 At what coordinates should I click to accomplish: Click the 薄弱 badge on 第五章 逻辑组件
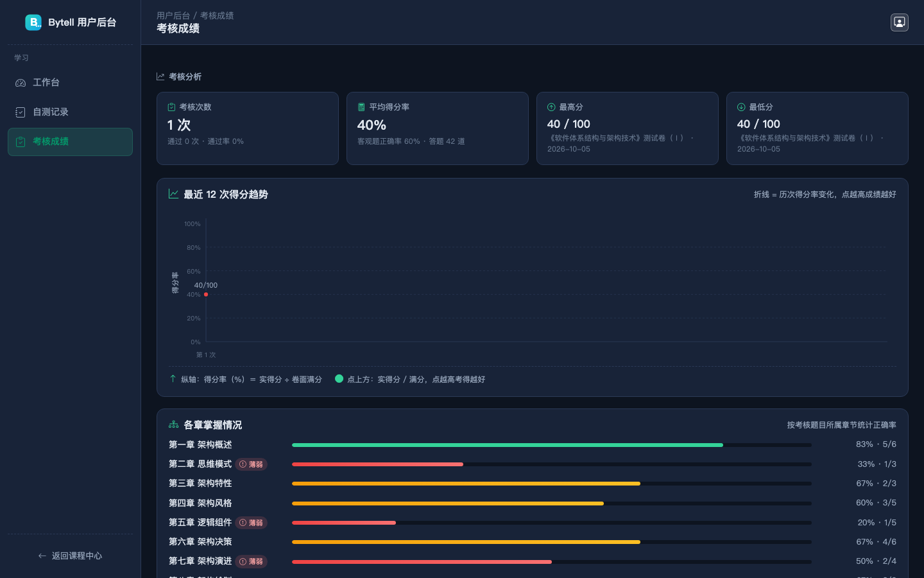click(251, 523)
